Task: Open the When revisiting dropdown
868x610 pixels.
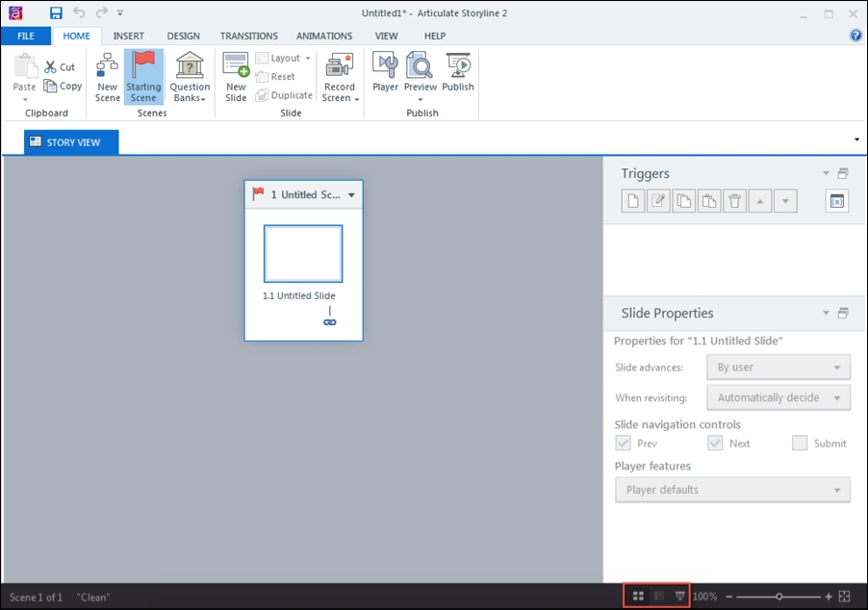Action: click(x=779, y=397)
